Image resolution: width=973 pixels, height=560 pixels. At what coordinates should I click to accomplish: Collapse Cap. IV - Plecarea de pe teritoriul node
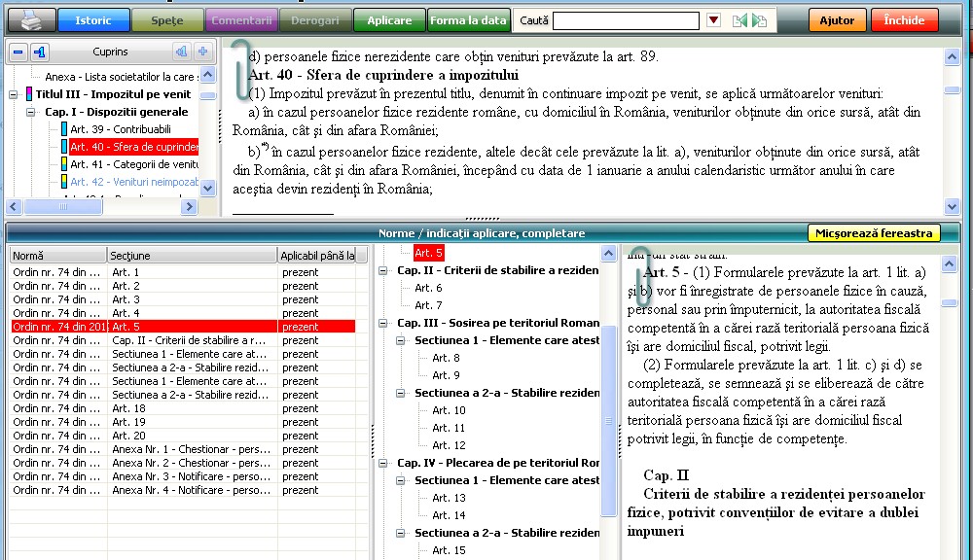point(382,463)
